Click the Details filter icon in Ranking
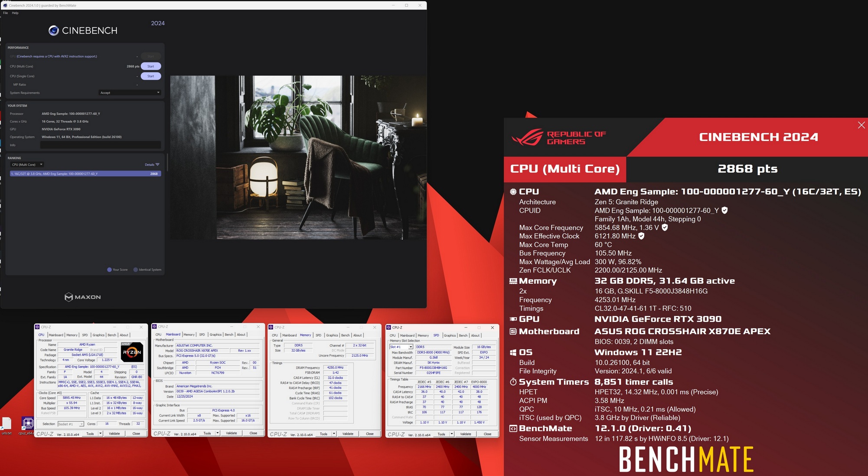Viewport: 868px width, 476px height. click(157, 165)
